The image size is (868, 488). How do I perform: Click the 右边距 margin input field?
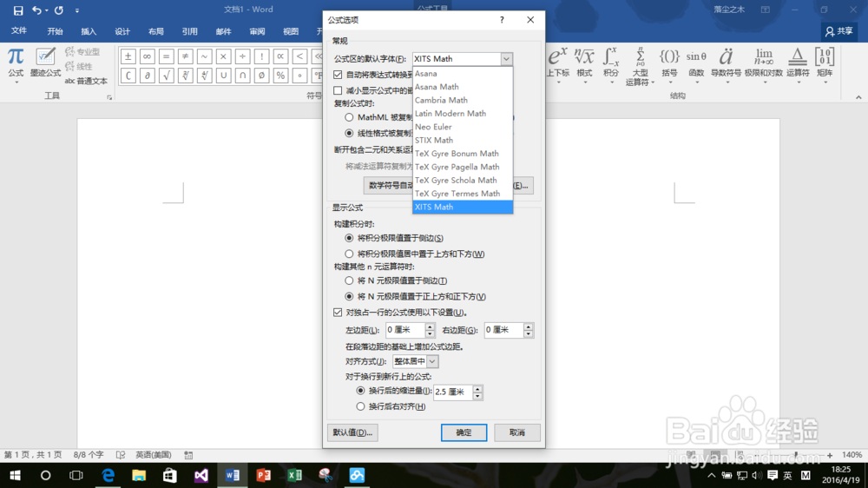[x=503, y=330]
